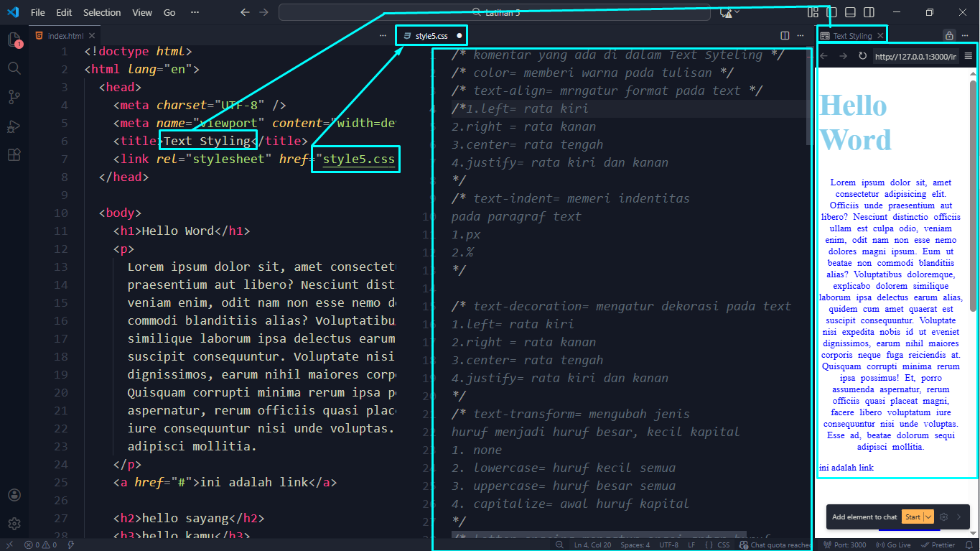Expand the Start button dropdown arrow

(x=929, y=517)
